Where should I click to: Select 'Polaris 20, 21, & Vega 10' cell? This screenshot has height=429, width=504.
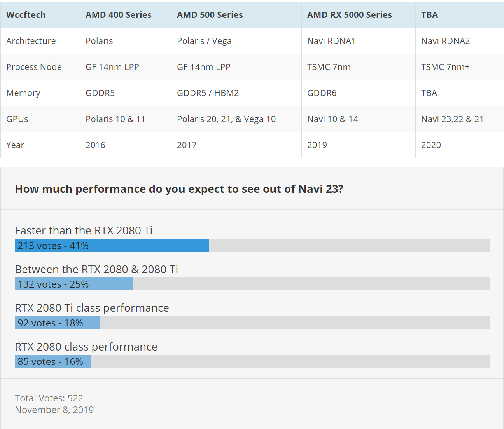(x=236, y=119)
